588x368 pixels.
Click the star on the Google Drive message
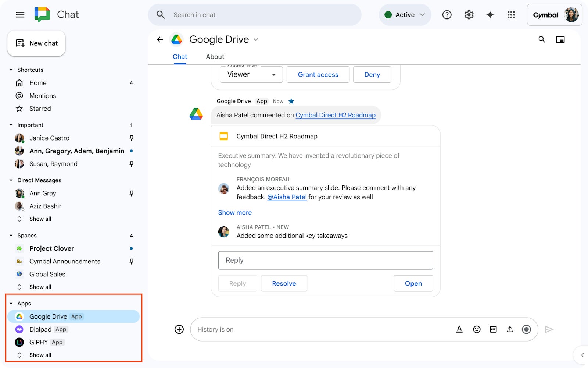[x=291, y=101]
